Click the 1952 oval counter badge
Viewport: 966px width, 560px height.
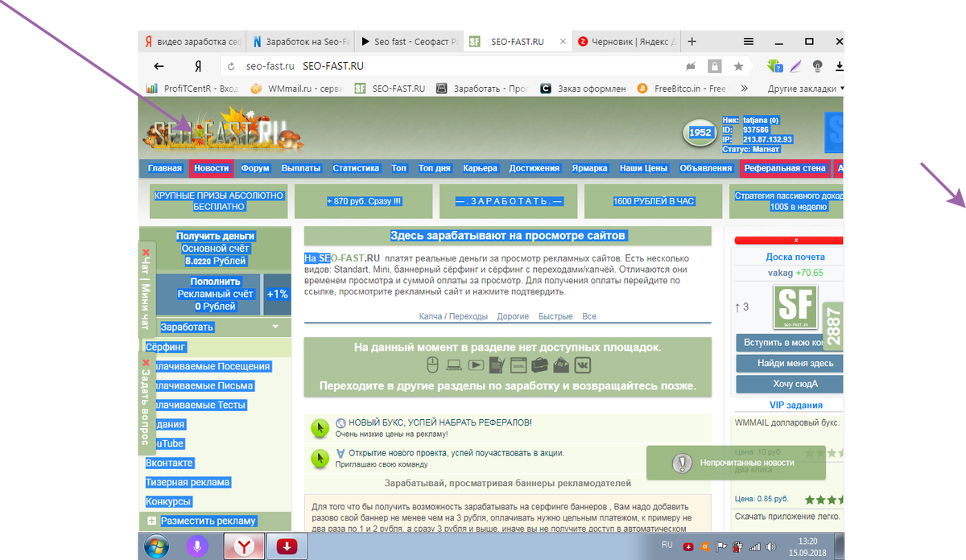pyautogui.click(x=698, y=133)
